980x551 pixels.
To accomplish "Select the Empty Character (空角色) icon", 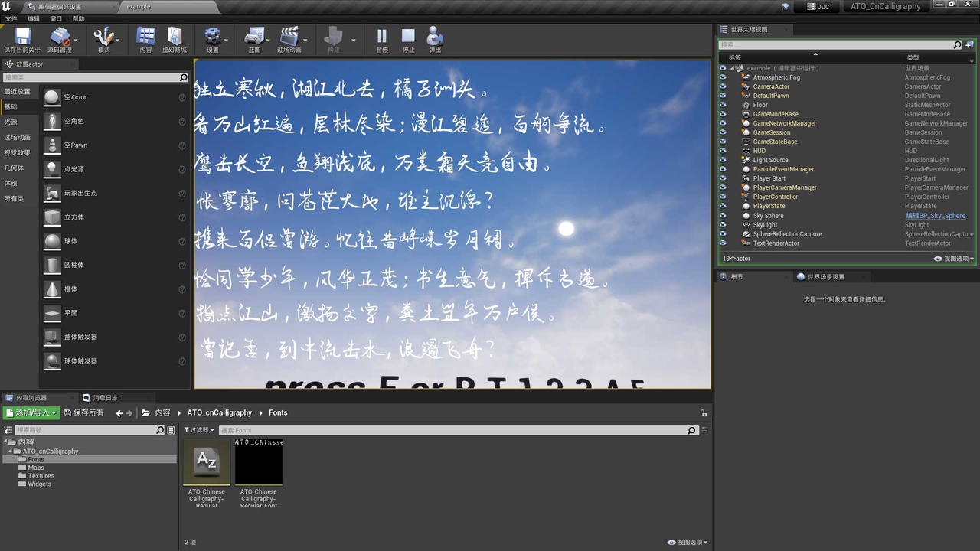I will 52,121.
